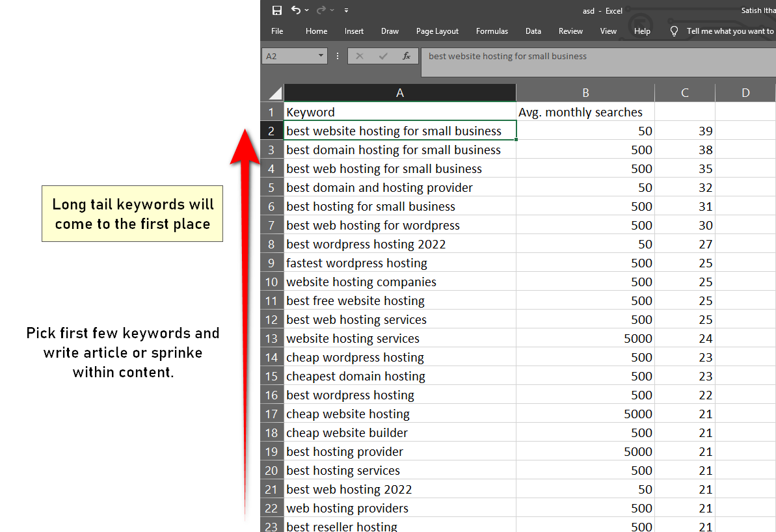Select cell 'cheap website hosting'
776x532 pixels.
pyautogui.click(x=400, y=414)
